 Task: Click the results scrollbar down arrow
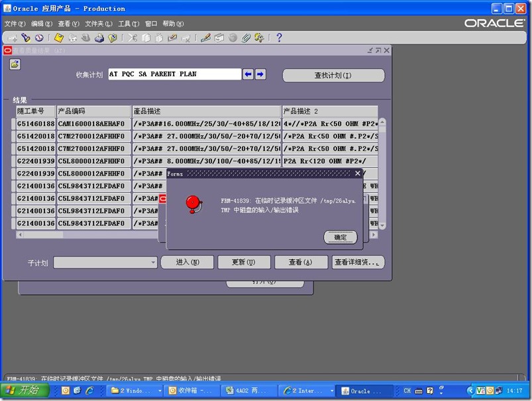pos(382,225)
